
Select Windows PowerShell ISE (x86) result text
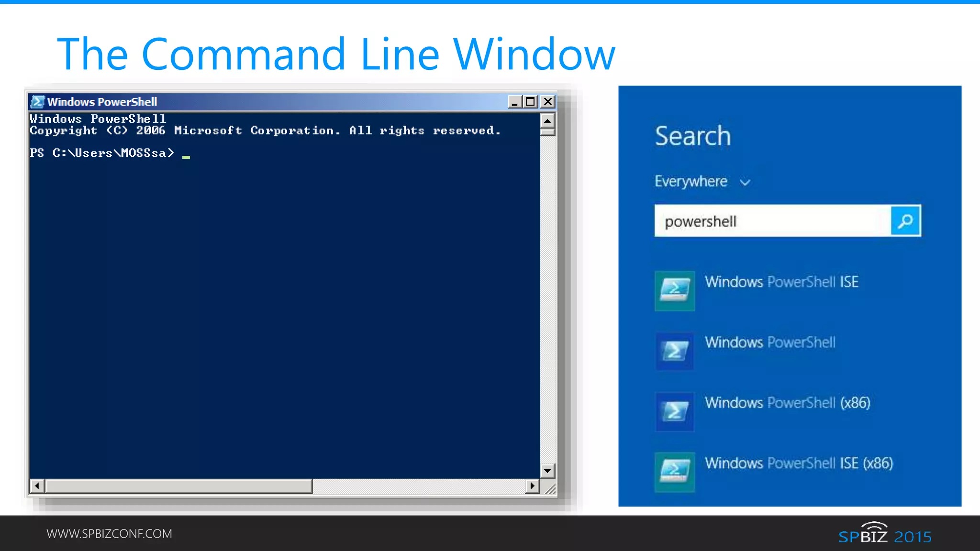[x=799, y=463]
